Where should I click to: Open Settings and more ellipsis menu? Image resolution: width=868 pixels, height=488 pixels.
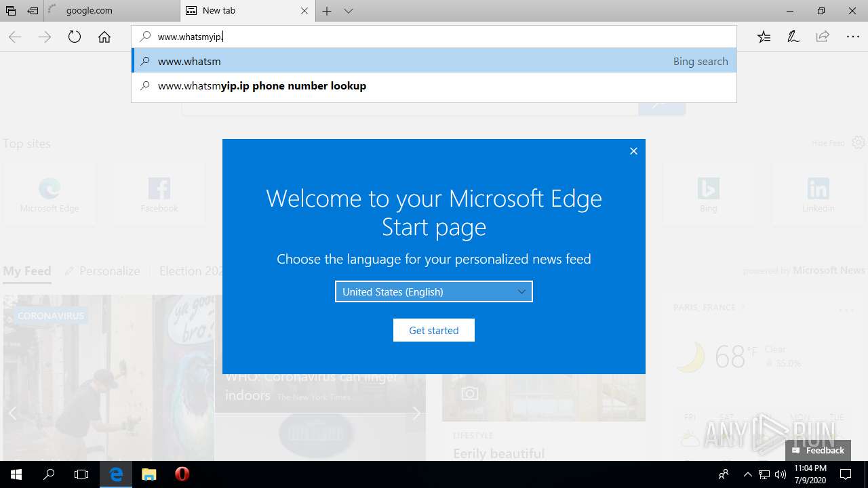(853, 37)
